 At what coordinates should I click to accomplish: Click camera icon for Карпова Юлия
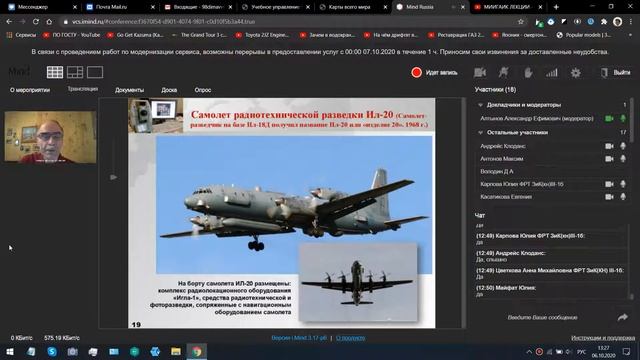click(609, 184)
